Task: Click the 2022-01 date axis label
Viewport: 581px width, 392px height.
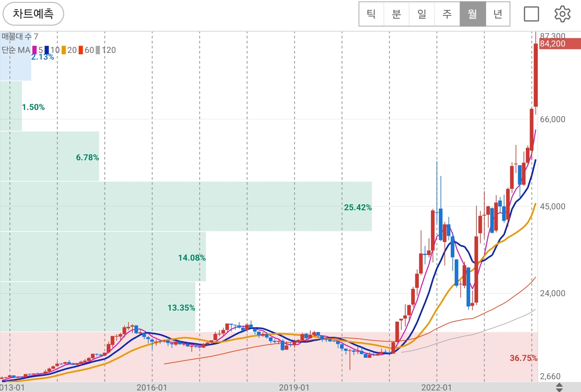Action: pos(436,387)
